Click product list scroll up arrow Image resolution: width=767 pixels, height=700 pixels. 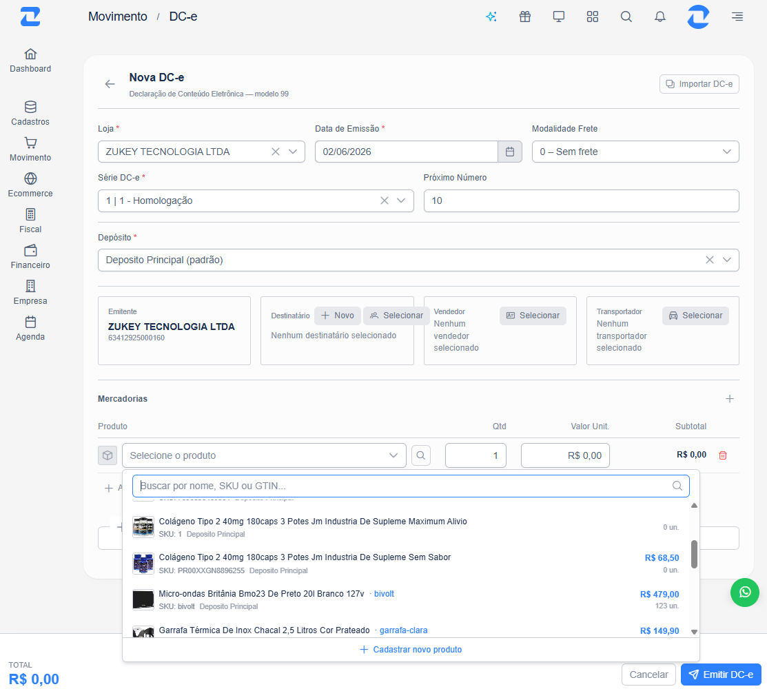pos(694,505)
